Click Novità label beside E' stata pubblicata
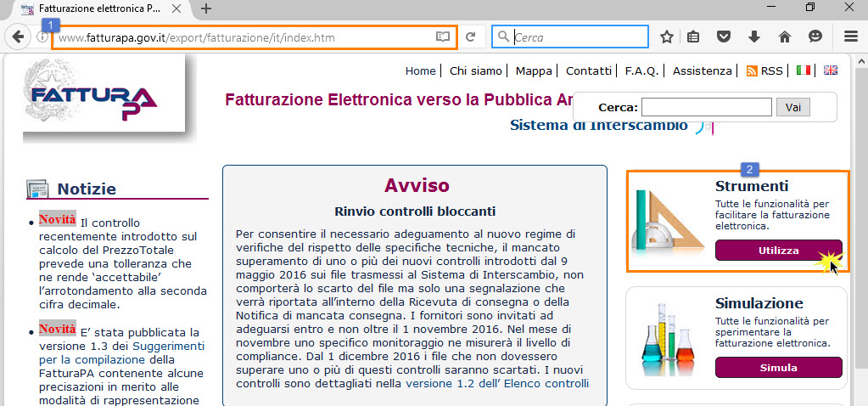This screenshot has height=406, width=868. pos(57,329)
